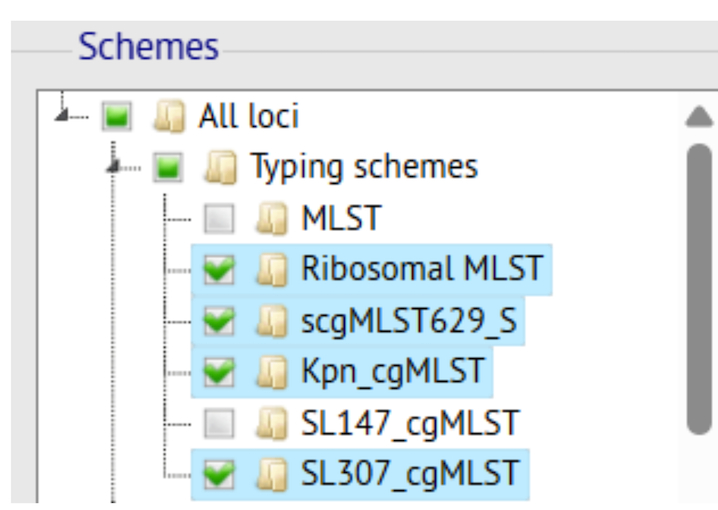This screenshot has width=718, height=510.
Task: Check the SL147_cgMLST checkbox
Action: click(x=219, y=422)
